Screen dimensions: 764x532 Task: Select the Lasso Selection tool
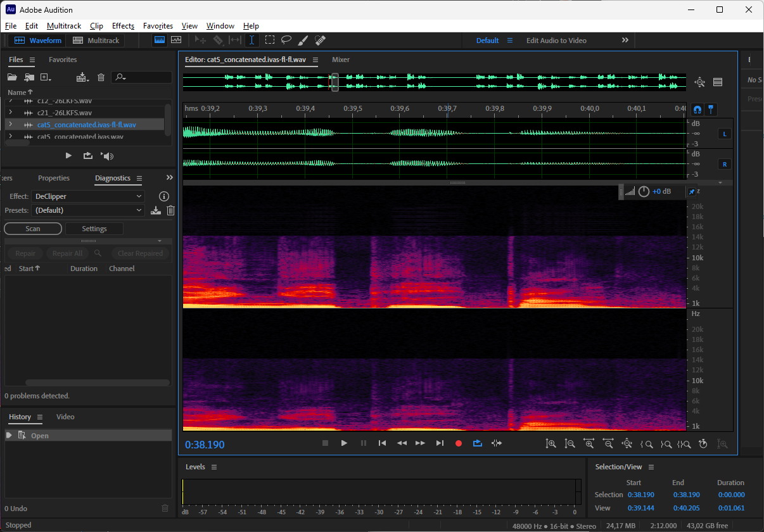coord(286,40)
